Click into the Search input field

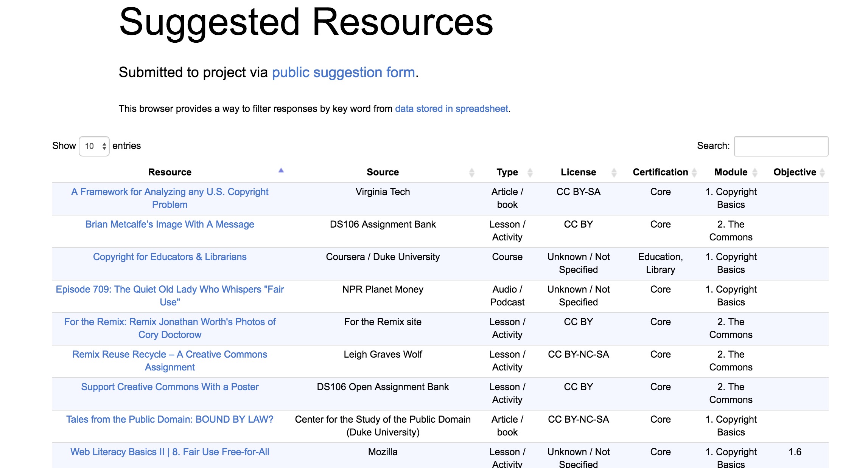coord(781,146)
